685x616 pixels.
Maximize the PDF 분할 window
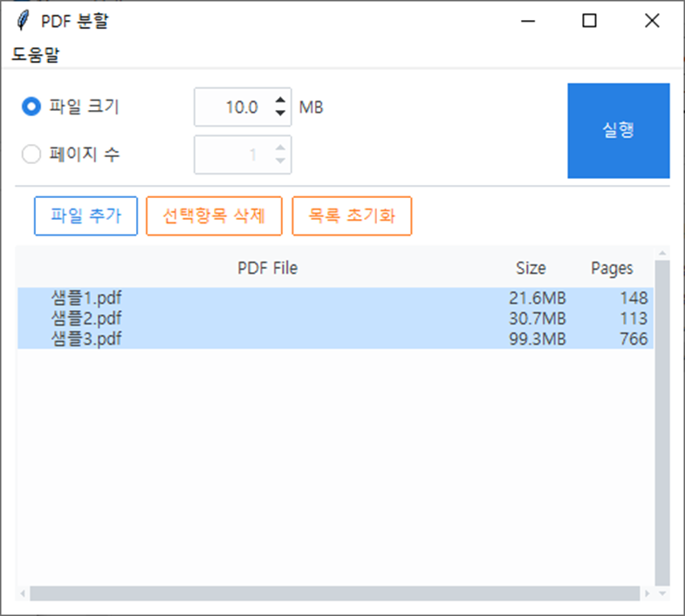[x=589, y=21]
